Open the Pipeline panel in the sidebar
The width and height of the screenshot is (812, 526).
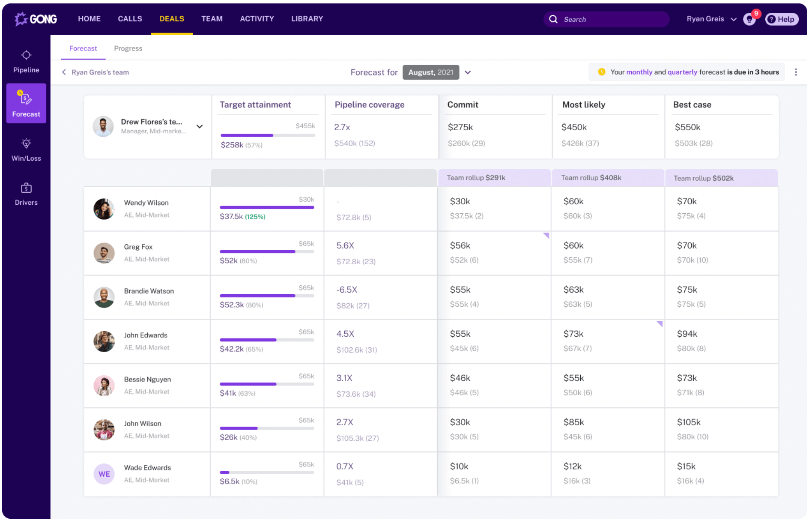tap(26, 60)
